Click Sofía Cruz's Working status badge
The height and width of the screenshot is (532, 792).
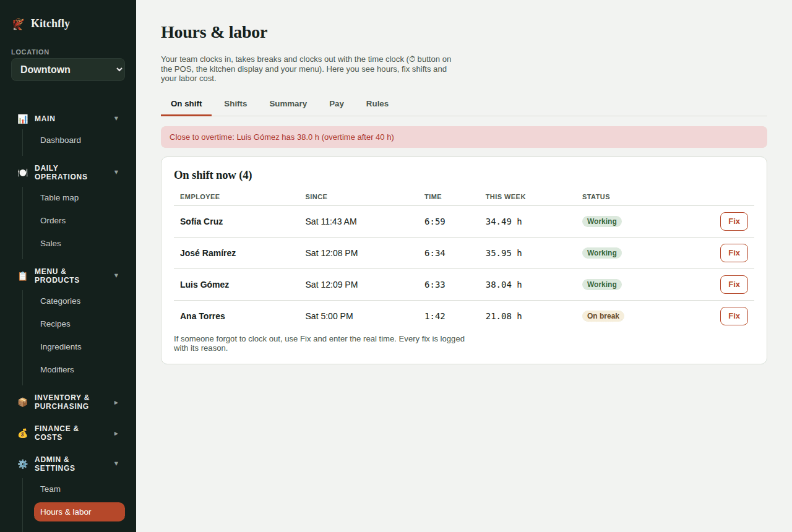coord(602,221)
